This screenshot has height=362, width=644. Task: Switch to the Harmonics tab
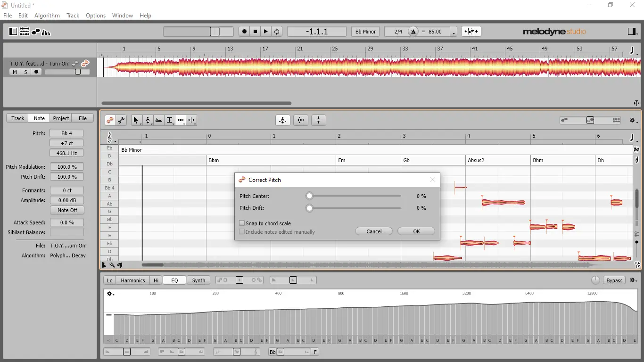coord(132,280)
